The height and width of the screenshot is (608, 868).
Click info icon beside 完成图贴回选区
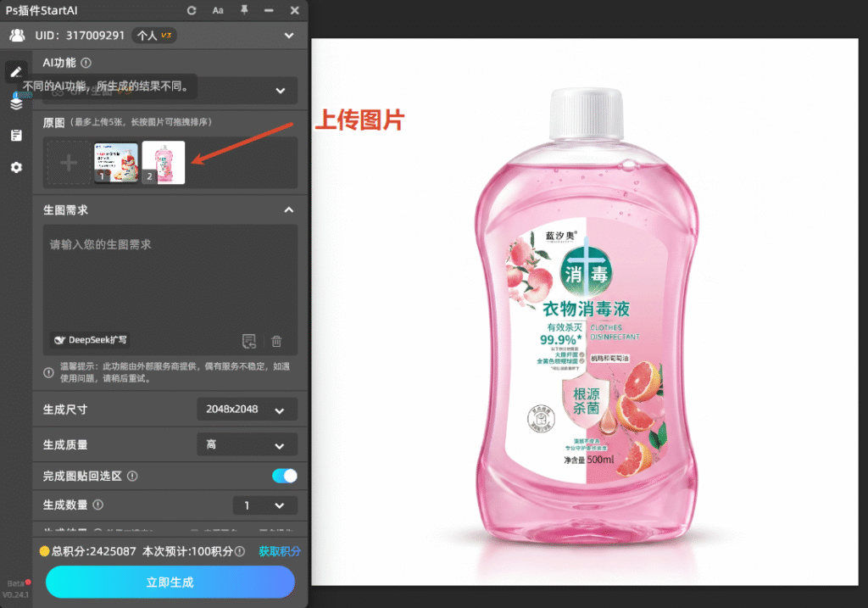(132, 476)
